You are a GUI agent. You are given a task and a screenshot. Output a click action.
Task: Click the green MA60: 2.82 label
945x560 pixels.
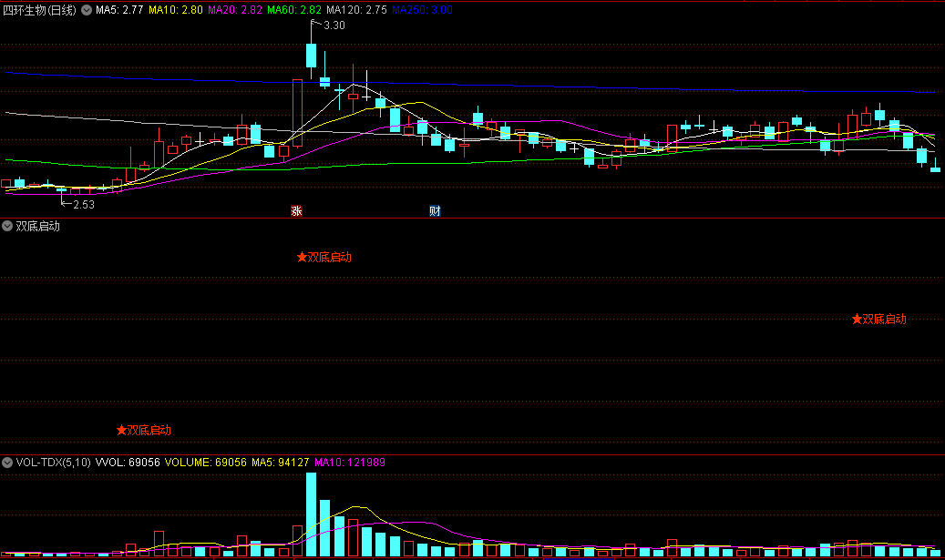[x=294, y=10]
